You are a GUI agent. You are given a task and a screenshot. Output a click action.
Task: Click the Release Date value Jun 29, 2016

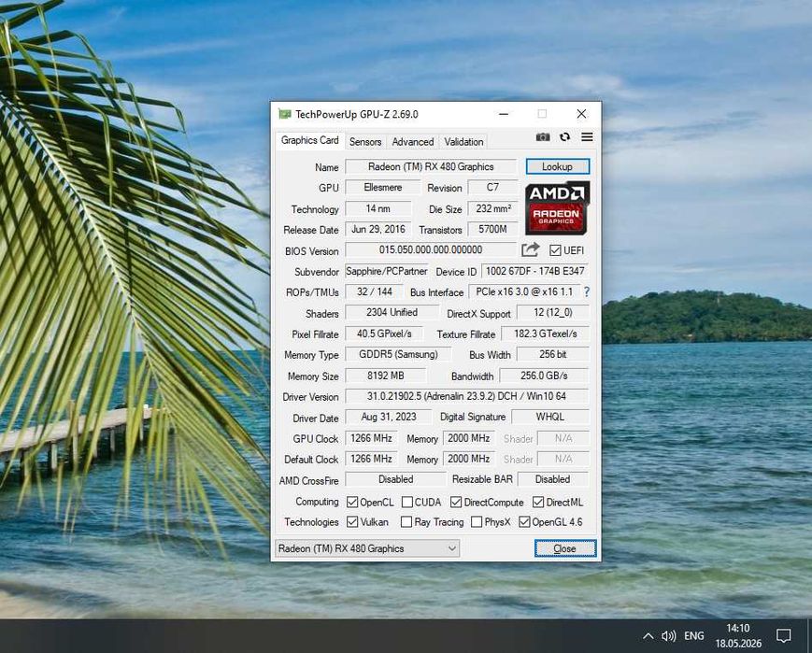pyautogui.click(x=378, y=230)
